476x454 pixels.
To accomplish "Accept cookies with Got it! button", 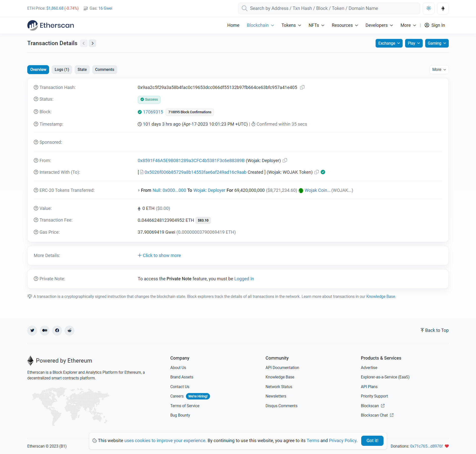I will coord(372,441).
